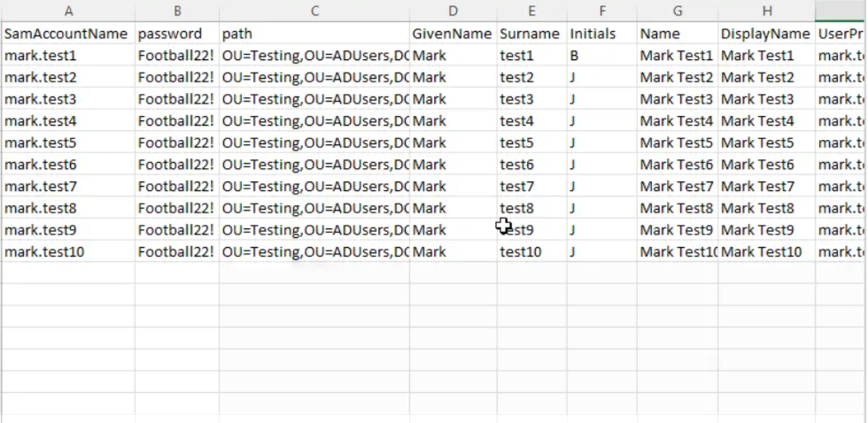Select column A header
This screenshot has height=423, width=868.
click(68, 11)
